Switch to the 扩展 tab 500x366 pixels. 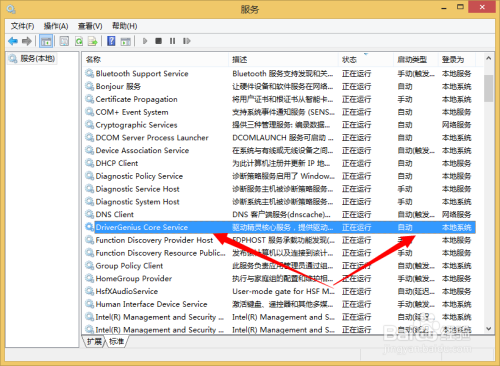click(x=94, y=341)
